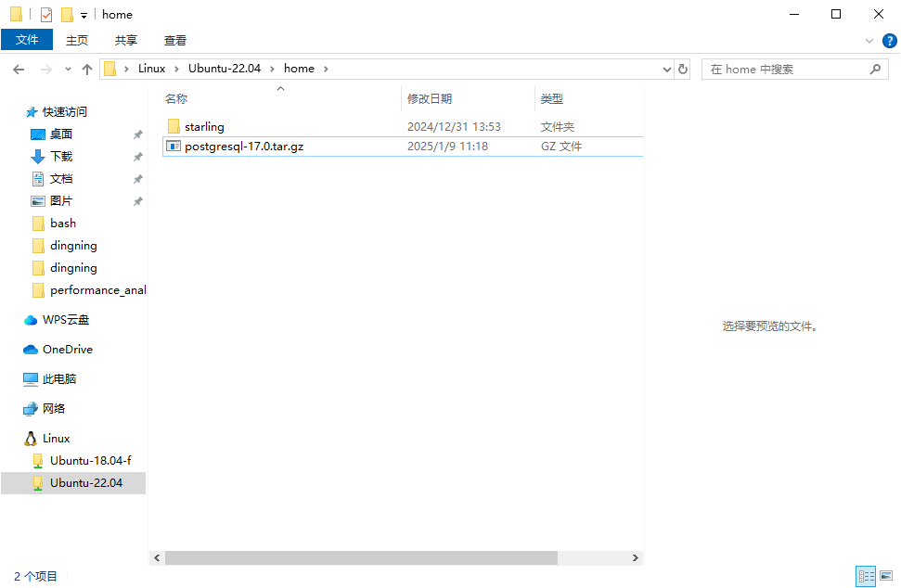The image size is (901, 588).
Task: Open 下载 in quick access
Action: [61, 156]
